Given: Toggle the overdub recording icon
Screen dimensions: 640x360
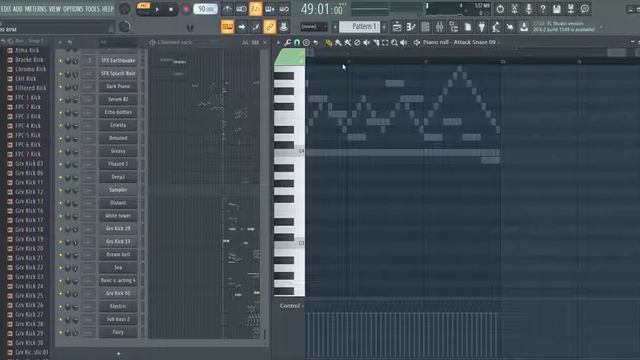Looking at the screenshot, I should (x=270, y=9).
